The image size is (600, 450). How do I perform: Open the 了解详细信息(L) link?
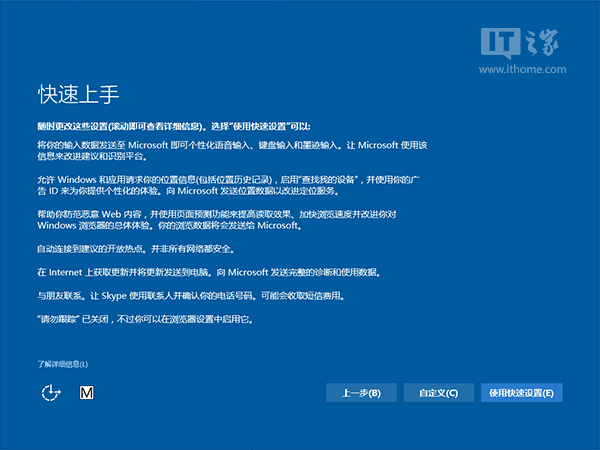point(63,364)
